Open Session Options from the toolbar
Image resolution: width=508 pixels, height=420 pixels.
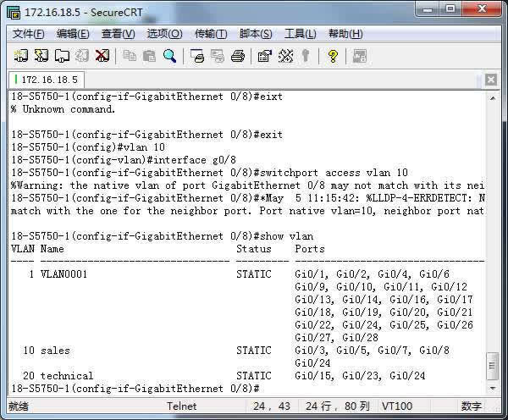[x=264, y=56]
